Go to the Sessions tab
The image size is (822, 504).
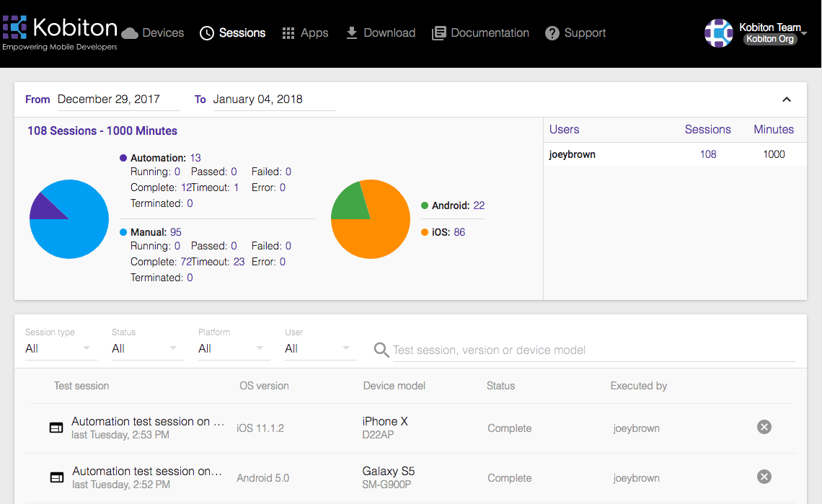[x=232, y=33]
